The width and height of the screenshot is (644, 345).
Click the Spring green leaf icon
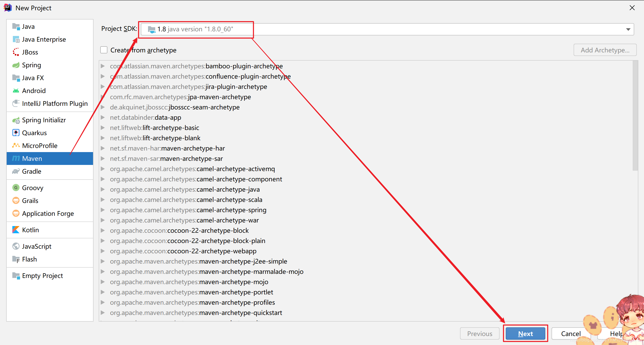16,65
